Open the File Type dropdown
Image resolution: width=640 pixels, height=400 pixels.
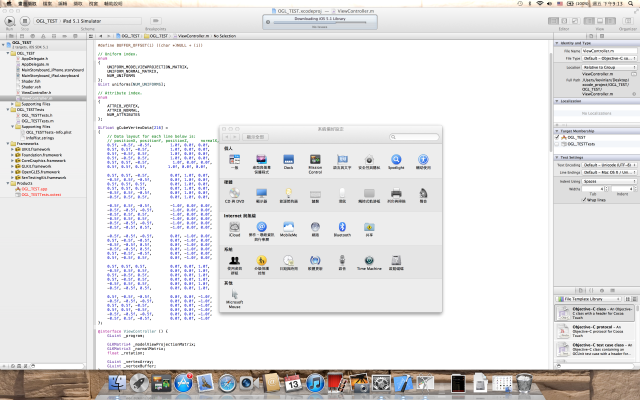pyautogui.click(x=609, y=59)
